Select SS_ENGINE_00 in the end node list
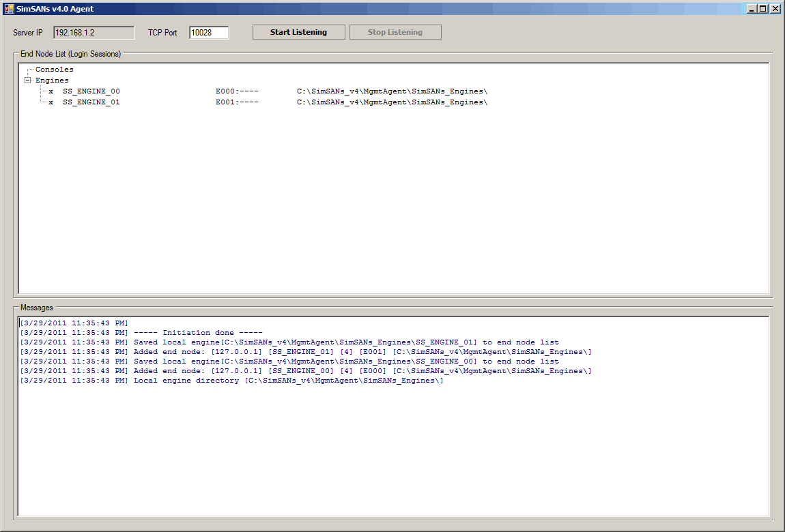The image size is (785, 532). [91, 91]
